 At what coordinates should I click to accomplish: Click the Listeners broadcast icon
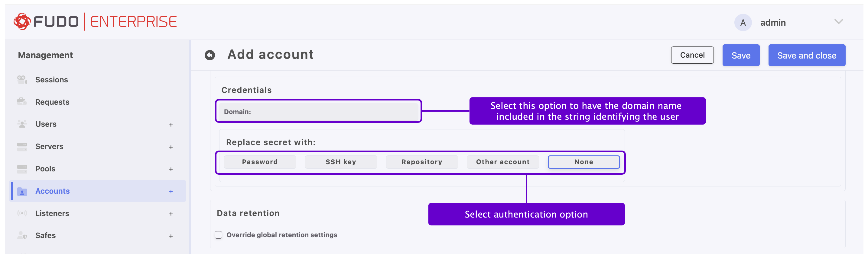coord(22,213)
